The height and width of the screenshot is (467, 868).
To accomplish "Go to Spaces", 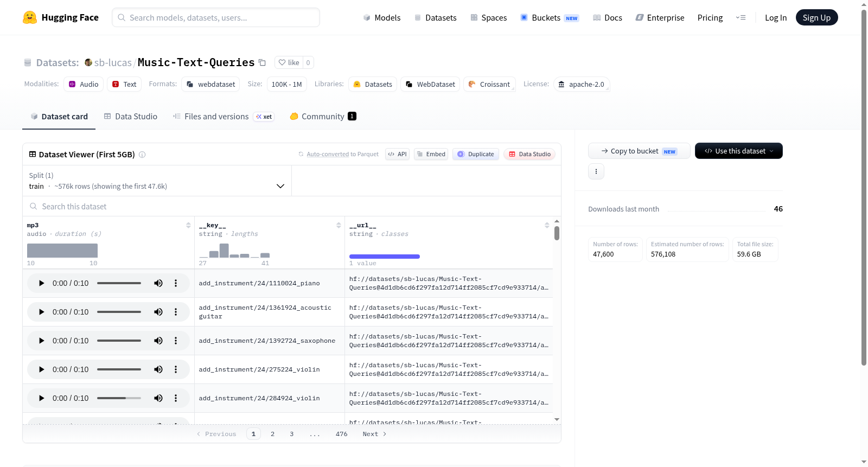I will 488,17.
